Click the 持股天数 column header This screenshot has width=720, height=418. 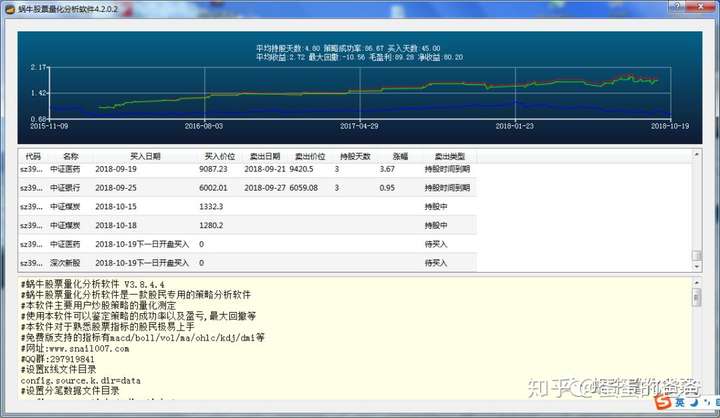[x=355, y=156]
